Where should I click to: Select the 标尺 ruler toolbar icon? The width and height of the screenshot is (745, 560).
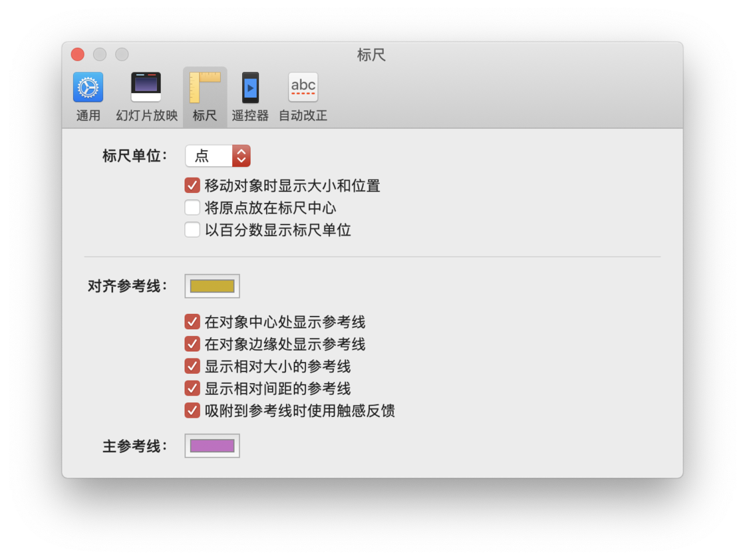(205, 87)
